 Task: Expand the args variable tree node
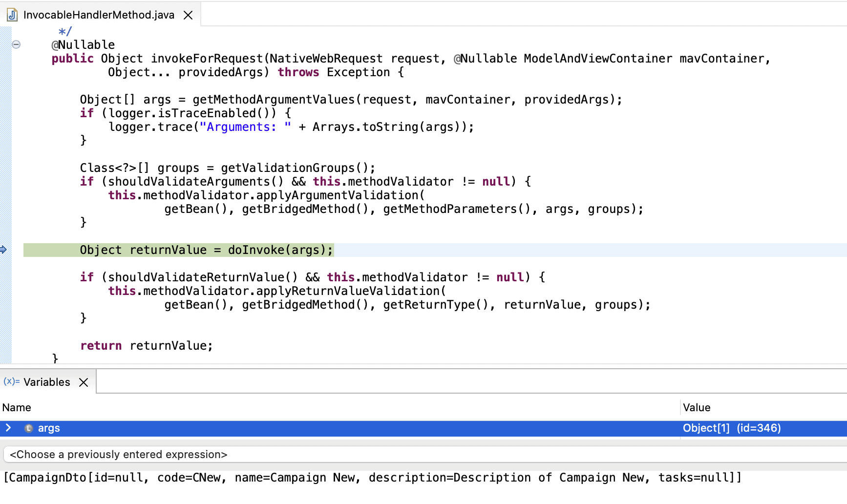pyautogui.click(x=8, y=428)
